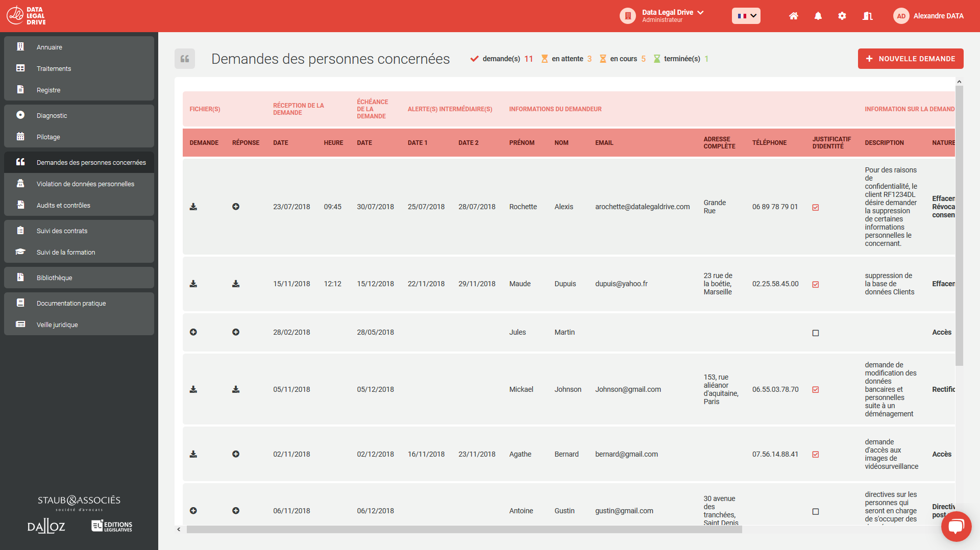Click scroll-left arrow of horizontal scrollbar
980x550 pixels.
click(179, 530)
